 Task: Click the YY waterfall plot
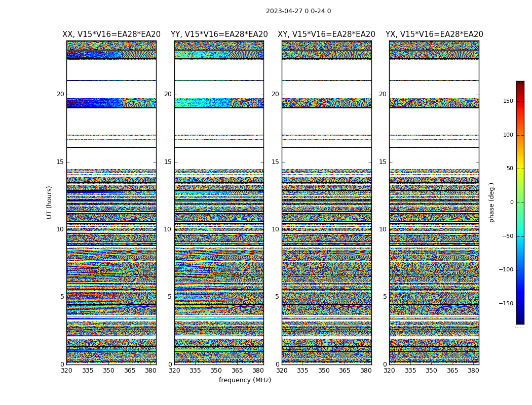[219, 202]
